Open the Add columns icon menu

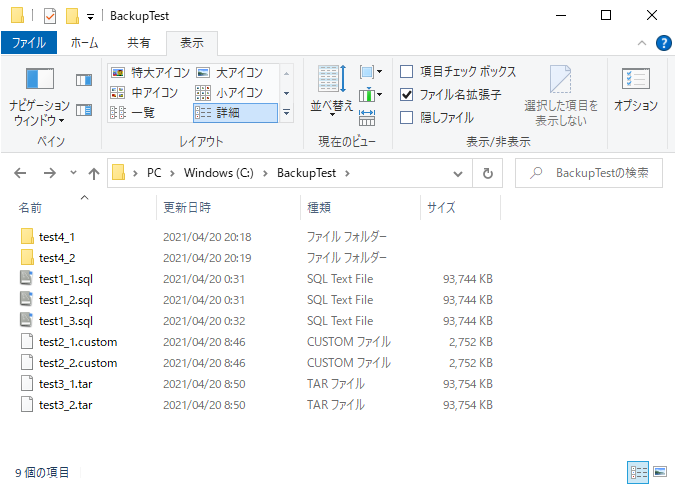(x=370, y=94)
